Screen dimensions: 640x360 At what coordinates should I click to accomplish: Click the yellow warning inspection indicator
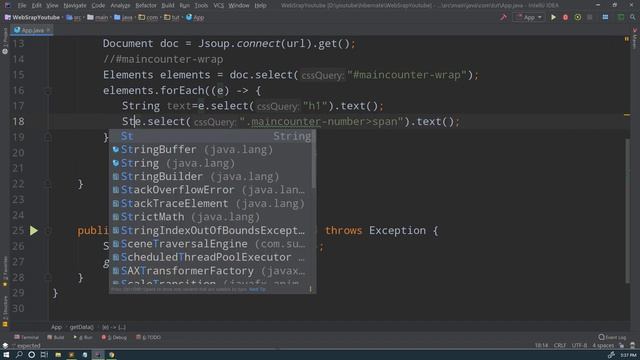627,39
